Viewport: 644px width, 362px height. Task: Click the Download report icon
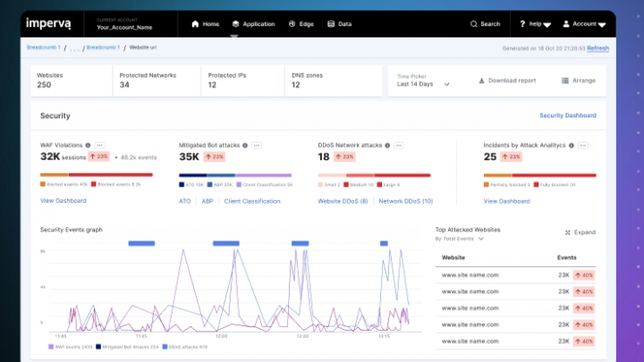[x=482, y=80]
